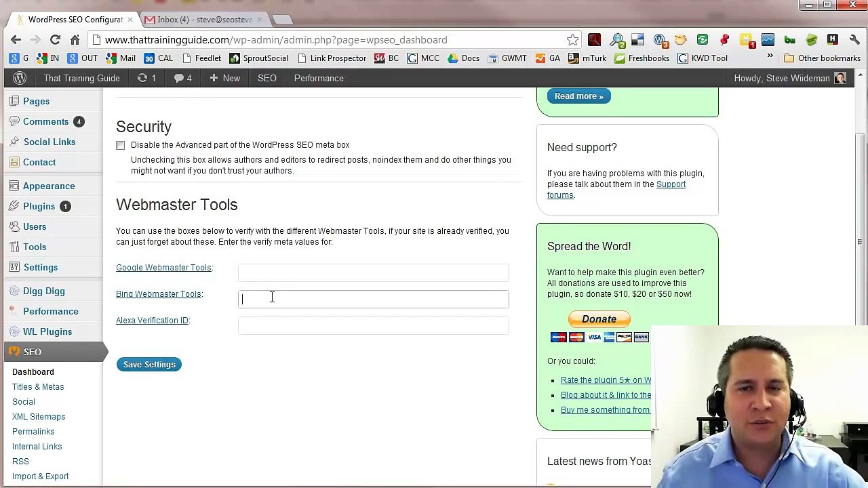Open a new browser tab
The image size is (868, 488).
coord(283,20)
